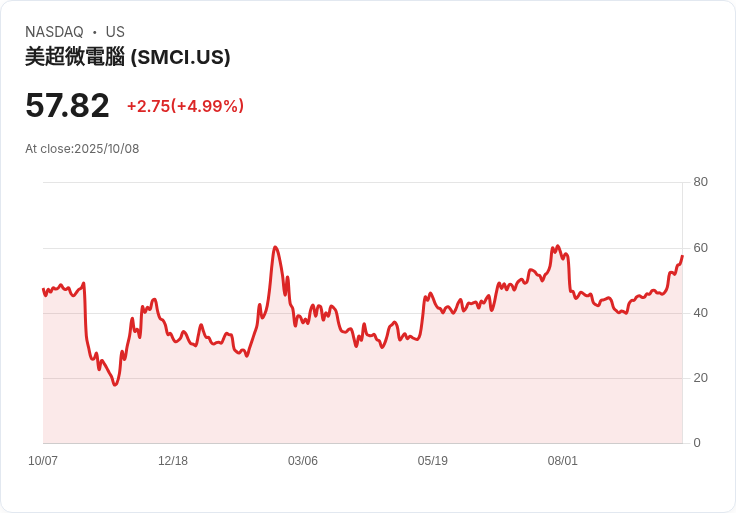The width and height of the screenshot is (736, 513).
Task: Select the 80 y-axis label
Action: pos(700,182)
